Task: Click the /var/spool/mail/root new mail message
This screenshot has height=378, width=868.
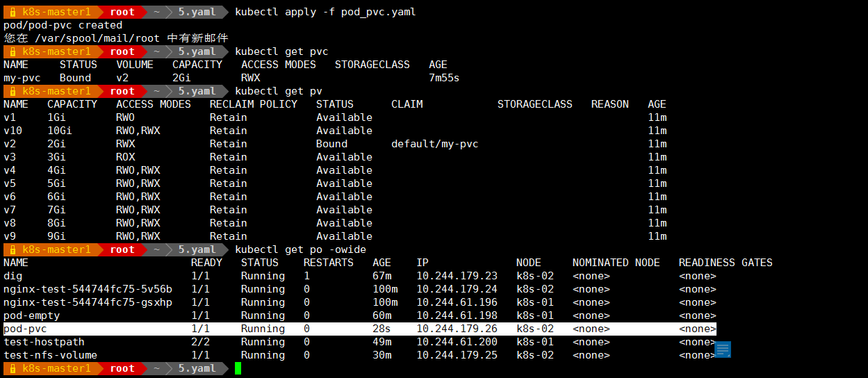Action: [x=115, y=38]
